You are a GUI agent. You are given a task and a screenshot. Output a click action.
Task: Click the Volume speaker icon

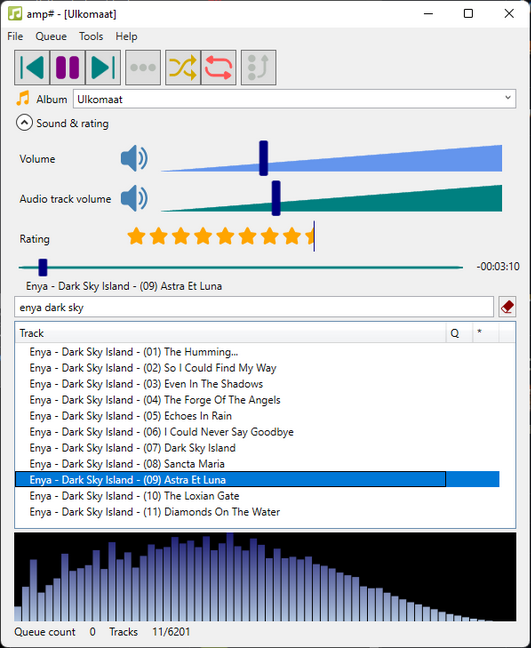(134, 158)
